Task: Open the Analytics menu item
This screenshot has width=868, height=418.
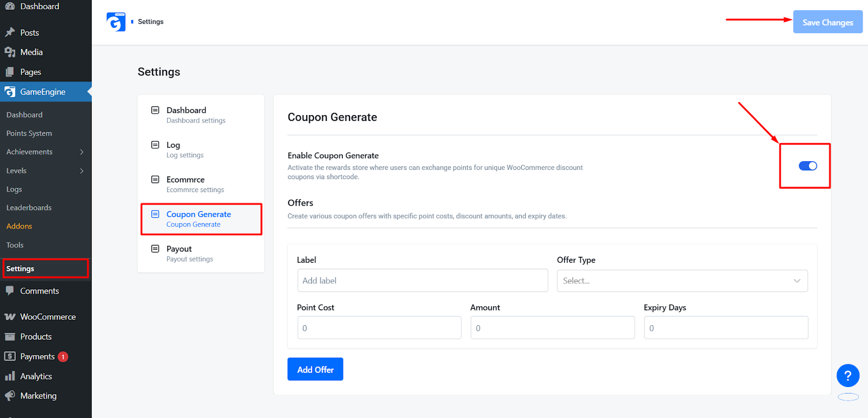Action: point(46,376)
